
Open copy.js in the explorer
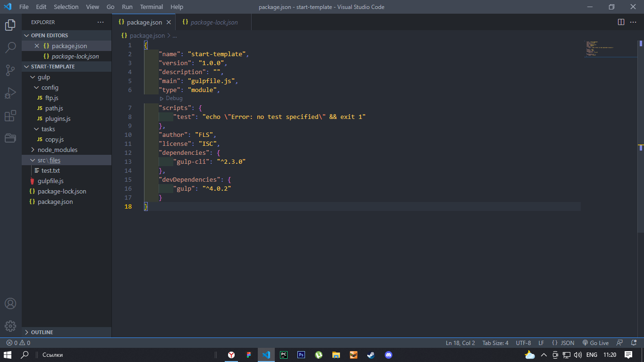coord(67,139)
